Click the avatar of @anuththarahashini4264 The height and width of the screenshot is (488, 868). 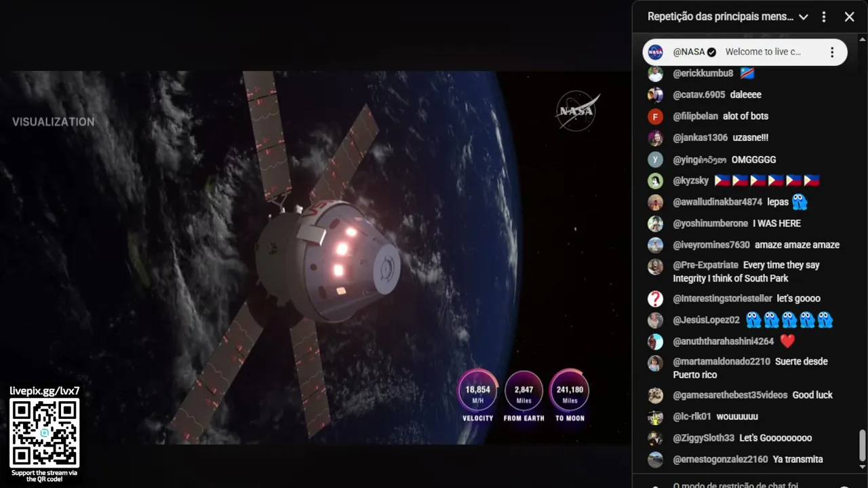tap(655, 342)
